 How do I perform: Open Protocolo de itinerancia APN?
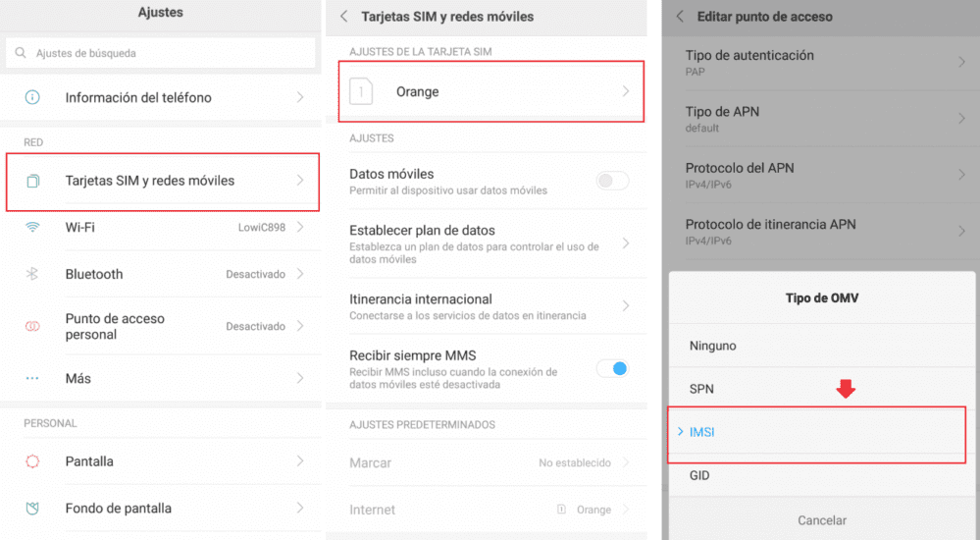coord(821,231)
